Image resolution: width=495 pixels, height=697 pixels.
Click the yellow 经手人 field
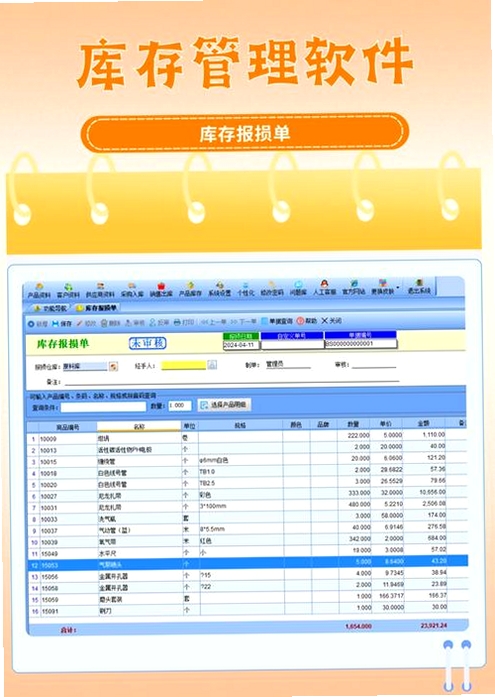[x=184, y=365]
